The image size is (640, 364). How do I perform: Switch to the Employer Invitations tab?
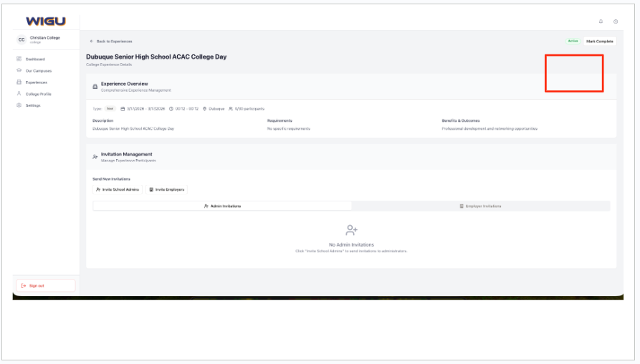point(480,206)
